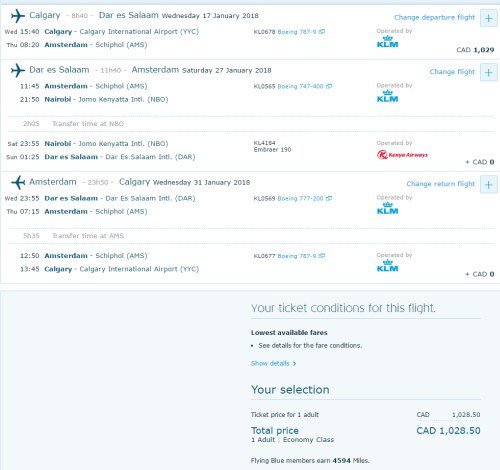Click the Calgary departure airplane icon
This screenshot has width=500, height=470.
point(18,16)
